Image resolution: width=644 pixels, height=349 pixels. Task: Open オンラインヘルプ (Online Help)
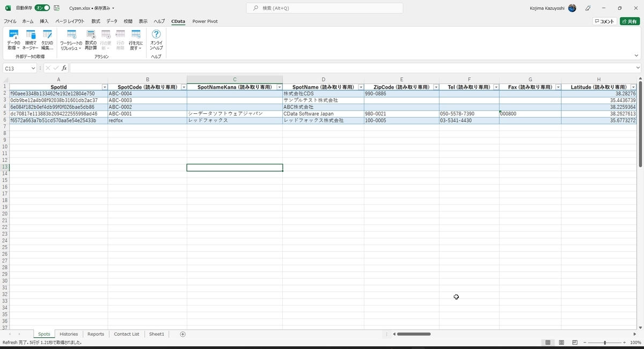[156, 40]
